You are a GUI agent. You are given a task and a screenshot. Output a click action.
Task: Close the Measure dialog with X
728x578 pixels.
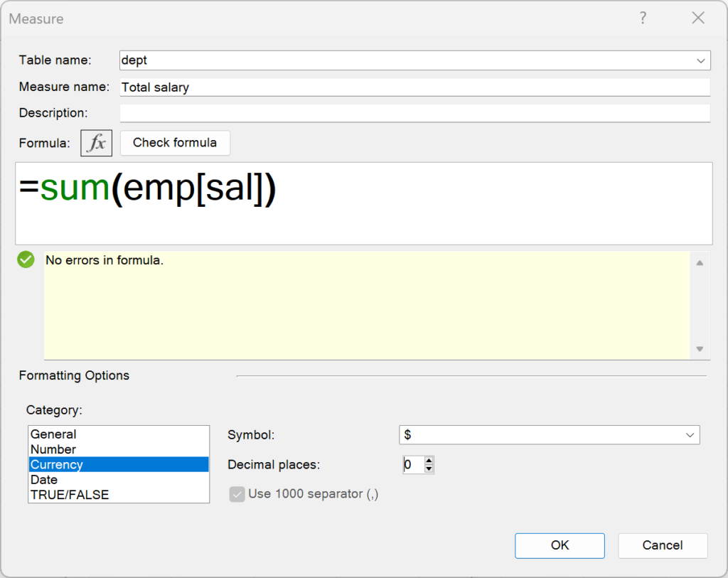click(x=698, y=18)
